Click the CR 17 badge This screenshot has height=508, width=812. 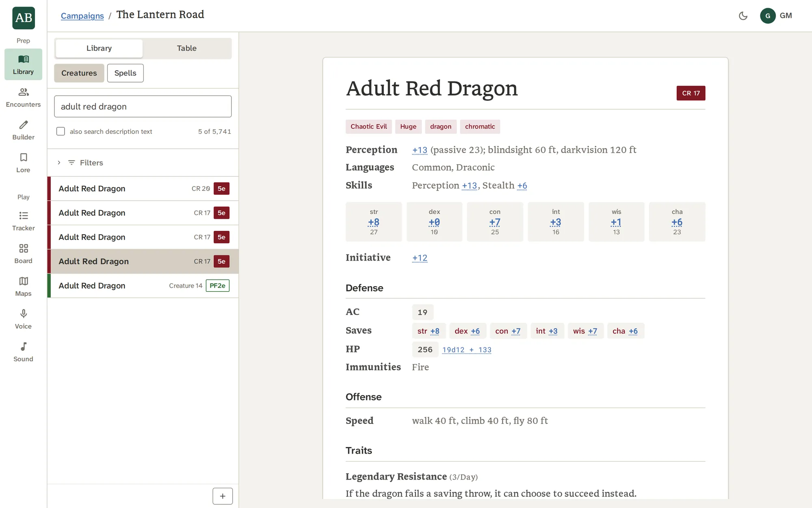[x=691, y=93]
